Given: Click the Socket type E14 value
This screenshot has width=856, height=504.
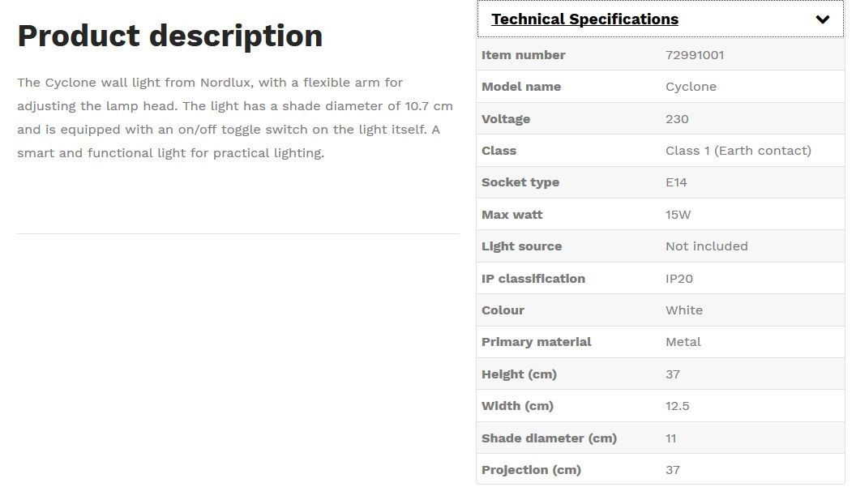Looking at the screenshot, I should 676,182.
